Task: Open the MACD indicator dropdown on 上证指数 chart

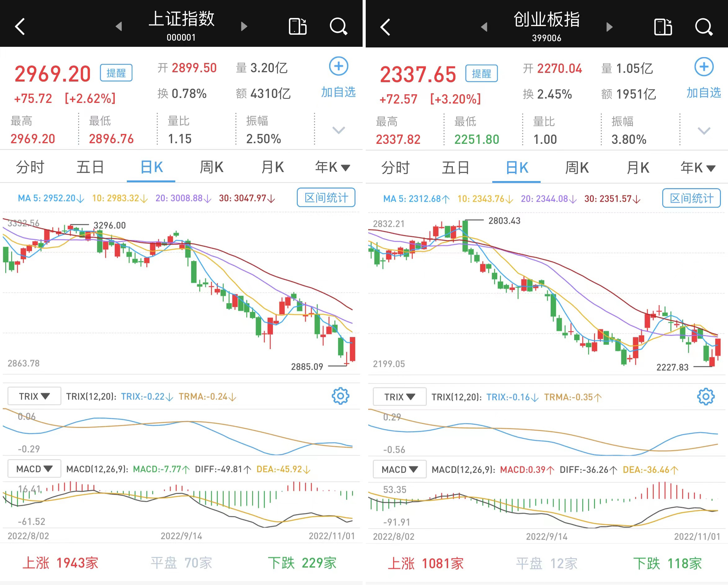Action: (34, 468)
